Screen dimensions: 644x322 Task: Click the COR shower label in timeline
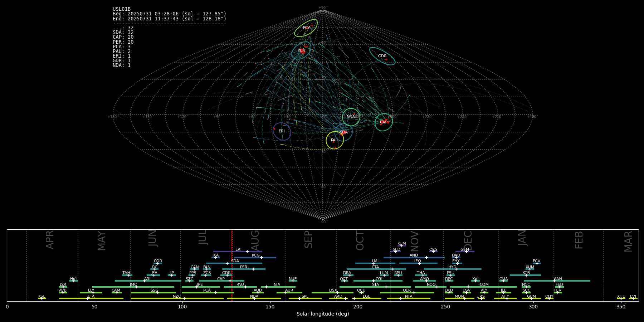(158, 261)
